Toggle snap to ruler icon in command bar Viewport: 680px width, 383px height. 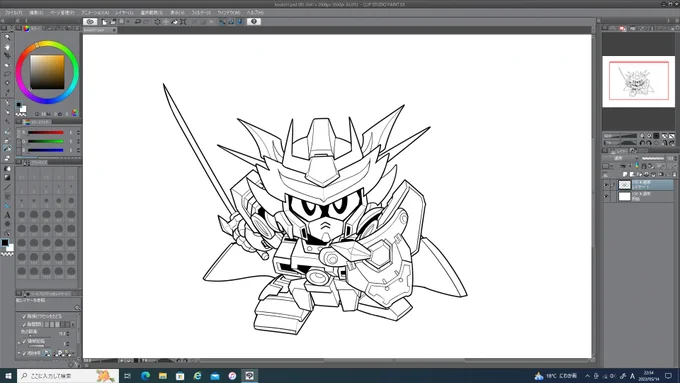click(x=222, y=21)
